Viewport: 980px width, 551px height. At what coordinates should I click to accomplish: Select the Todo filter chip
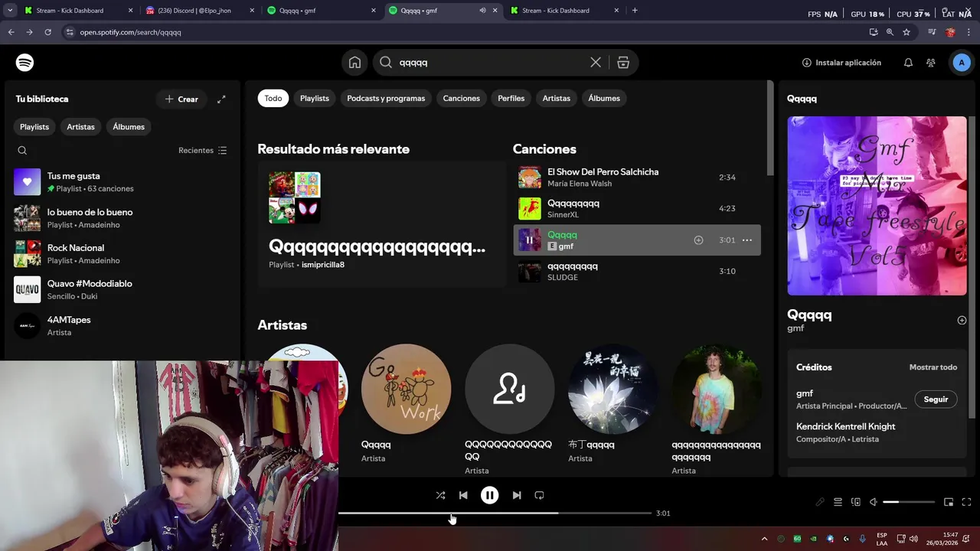click(x=273, y=98)
